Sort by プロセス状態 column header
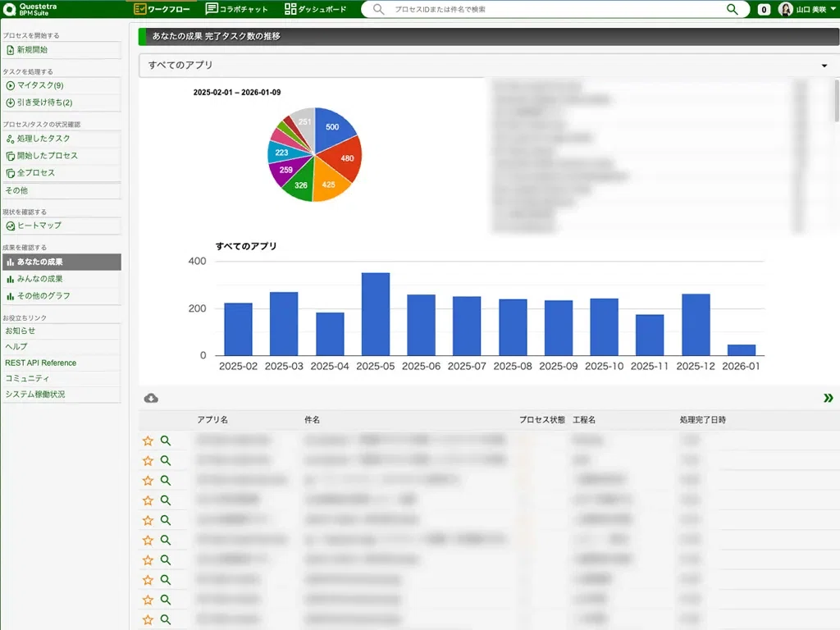 542,420
